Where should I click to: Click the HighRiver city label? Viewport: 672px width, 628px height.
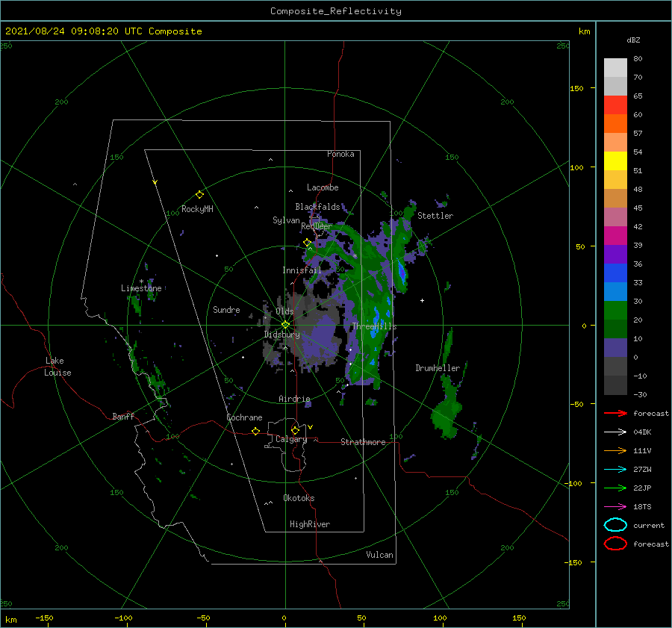pyautogui.click(x=310, y=524)
